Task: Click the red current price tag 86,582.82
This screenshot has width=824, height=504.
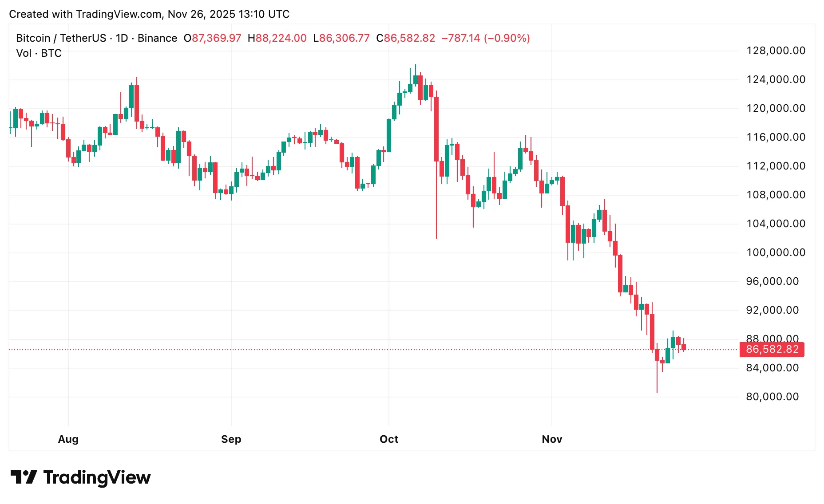Action: pos(772,350)
